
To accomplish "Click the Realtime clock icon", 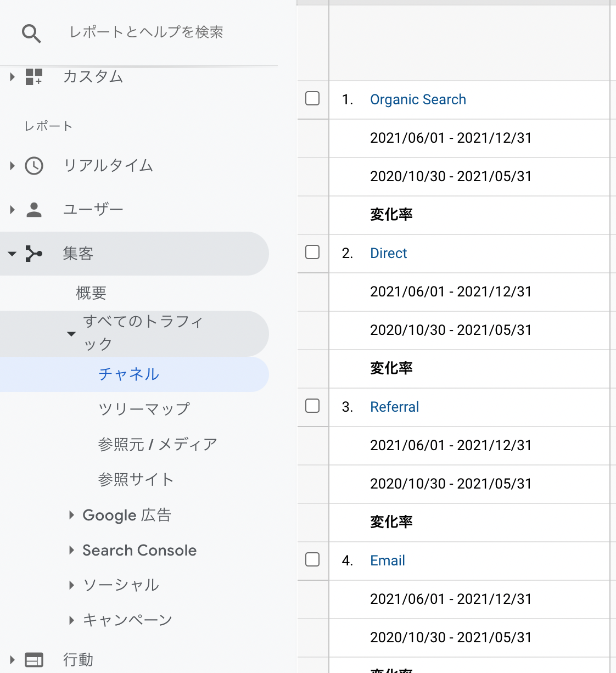I will (34, 166).
